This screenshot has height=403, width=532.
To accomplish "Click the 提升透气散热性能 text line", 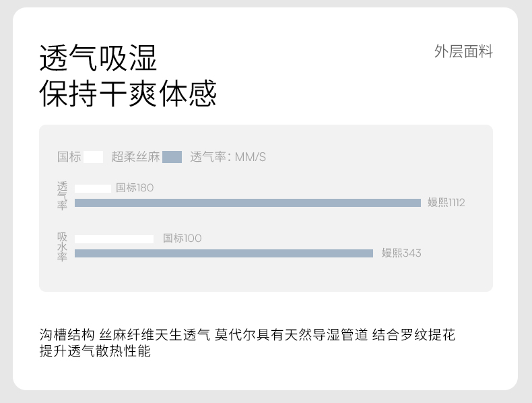I will [95, 351].
